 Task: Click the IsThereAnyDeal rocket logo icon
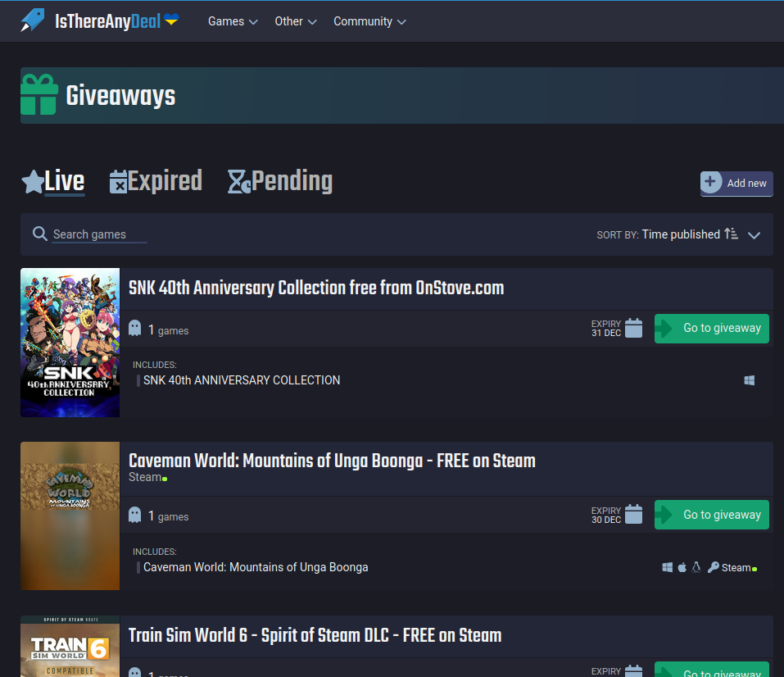coord(33,20)
